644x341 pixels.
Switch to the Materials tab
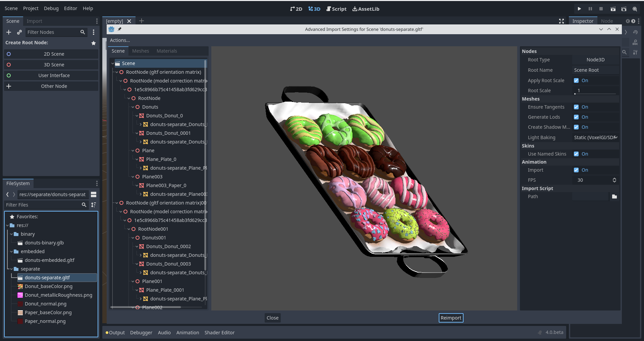tap(167, 51)
